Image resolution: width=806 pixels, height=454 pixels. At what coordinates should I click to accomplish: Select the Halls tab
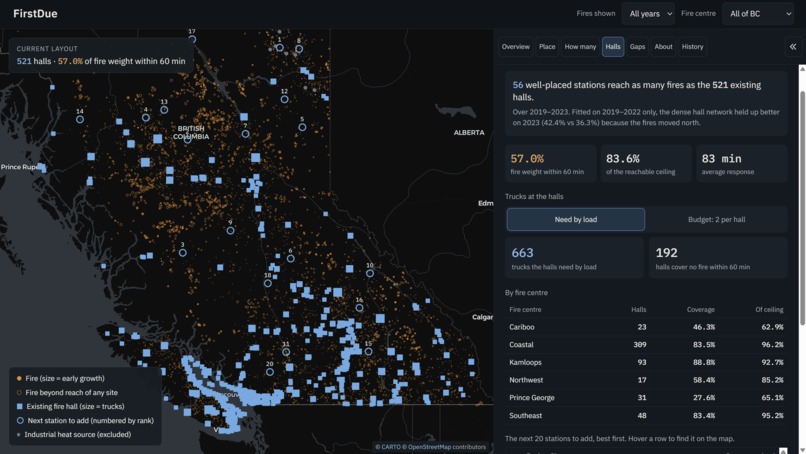(x=613, y=47)
